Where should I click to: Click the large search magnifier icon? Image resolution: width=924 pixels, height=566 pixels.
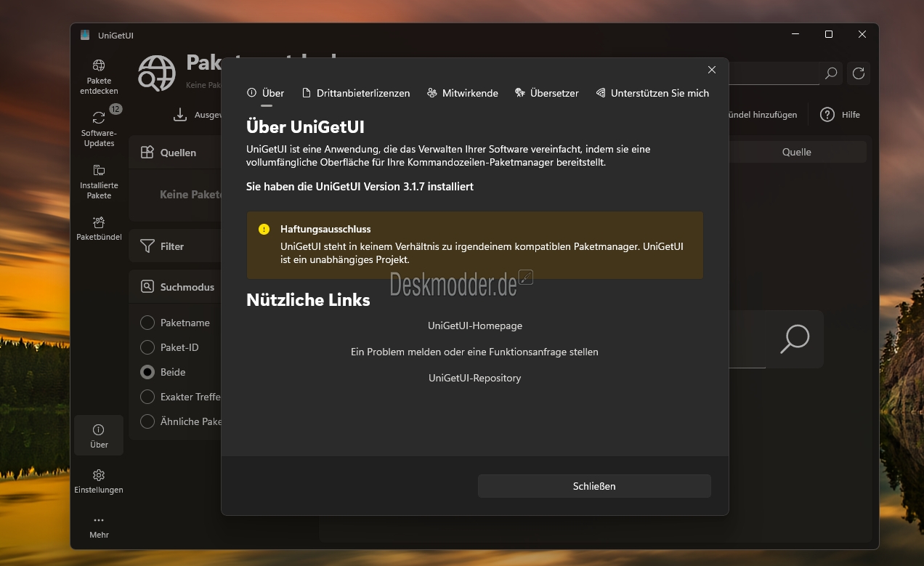click(x=795, y=339)
